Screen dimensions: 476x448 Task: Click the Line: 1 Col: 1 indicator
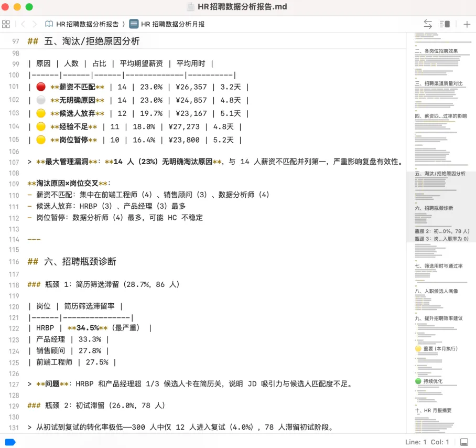427,442
